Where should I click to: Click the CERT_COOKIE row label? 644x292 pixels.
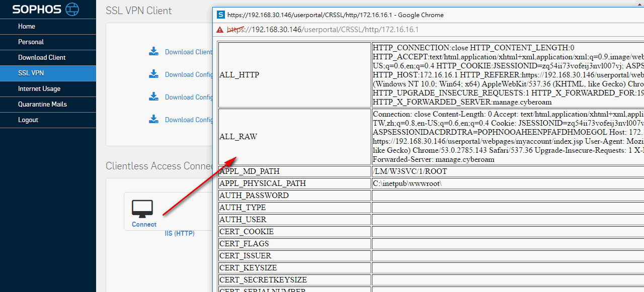pyautogui.click(x=295, y=232)
